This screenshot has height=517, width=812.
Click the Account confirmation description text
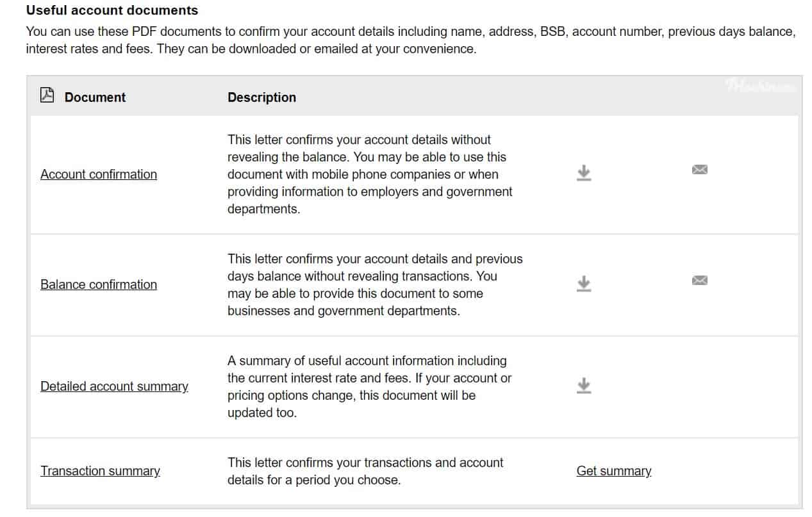coord(370,174)
